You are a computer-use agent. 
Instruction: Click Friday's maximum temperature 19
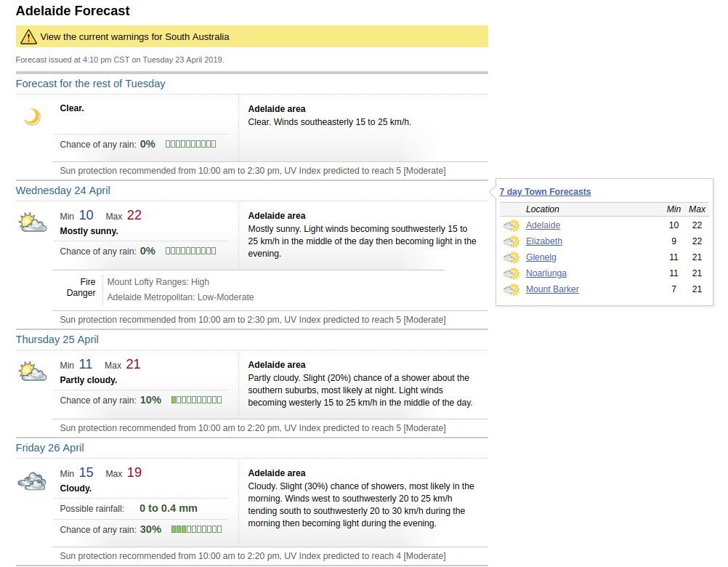tap(134, 472)
